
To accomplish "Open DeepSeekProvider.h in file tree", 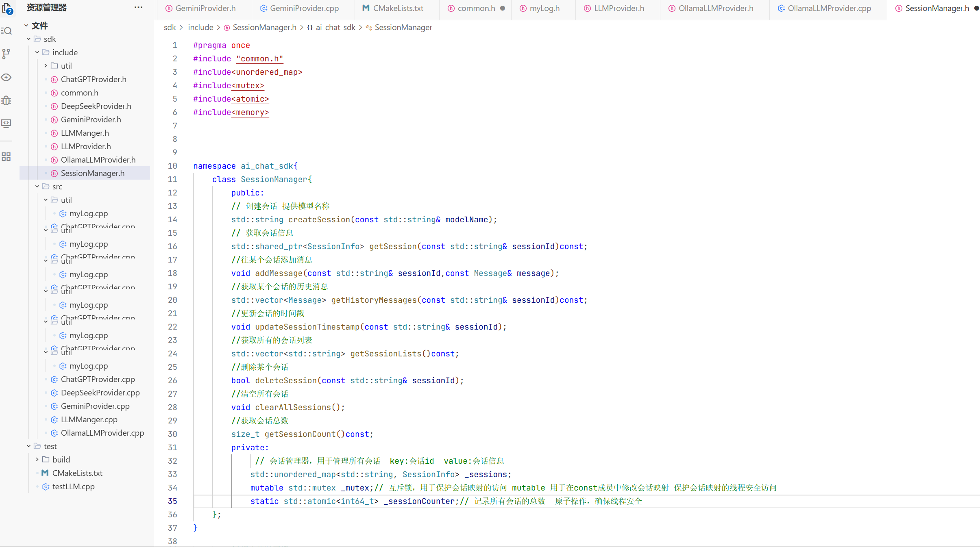I will point(96,106).
